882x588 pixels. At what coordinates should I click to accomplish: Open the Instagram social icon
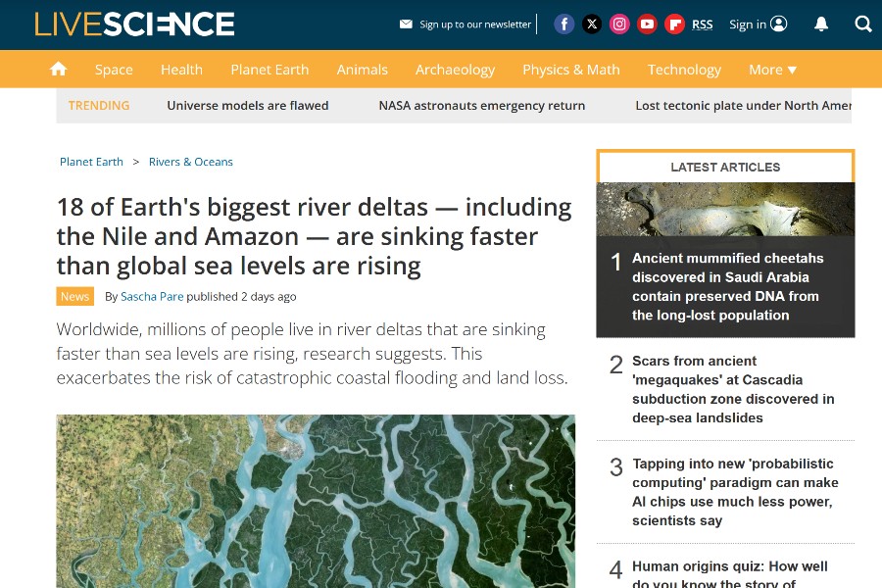[619, 24]
